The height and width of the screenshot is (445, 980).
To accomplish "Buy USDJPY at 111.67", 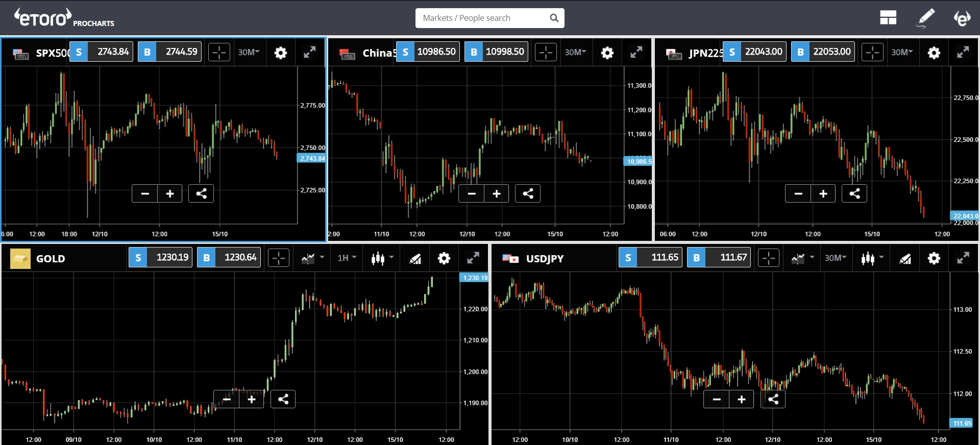I will [719, 257].
